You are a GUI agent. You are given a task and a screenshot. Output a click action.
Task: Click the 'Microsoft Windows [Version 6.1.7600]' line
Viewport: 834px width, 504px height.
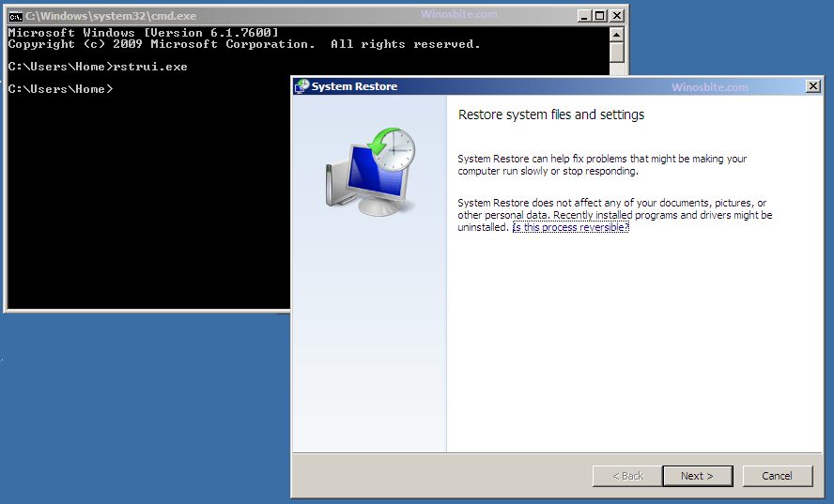(x=143, y=33)
